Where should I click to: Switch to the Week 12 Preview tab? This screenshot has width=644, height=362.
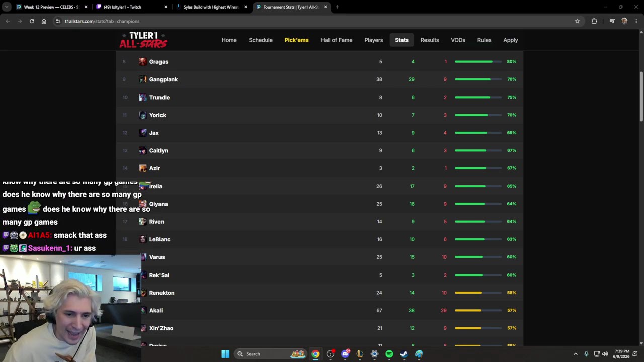tap(52, 7)
